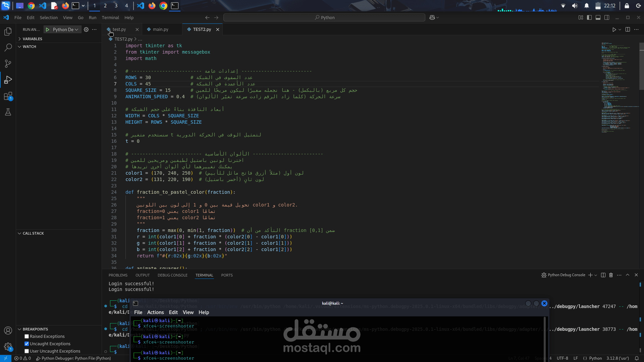This screenshot has height=362, width=644.
Task: Switch to the main.py tab
Action: point(161,29)
